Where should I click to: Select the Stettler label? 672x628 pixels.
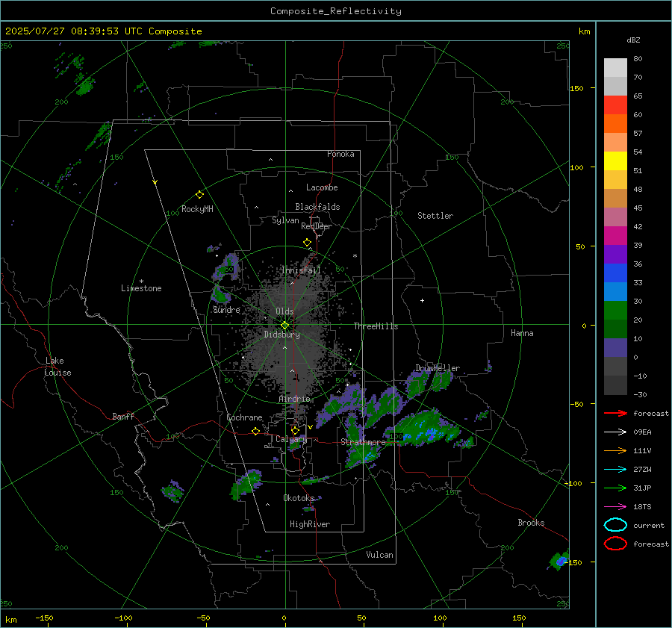click(x=435, y=216)
